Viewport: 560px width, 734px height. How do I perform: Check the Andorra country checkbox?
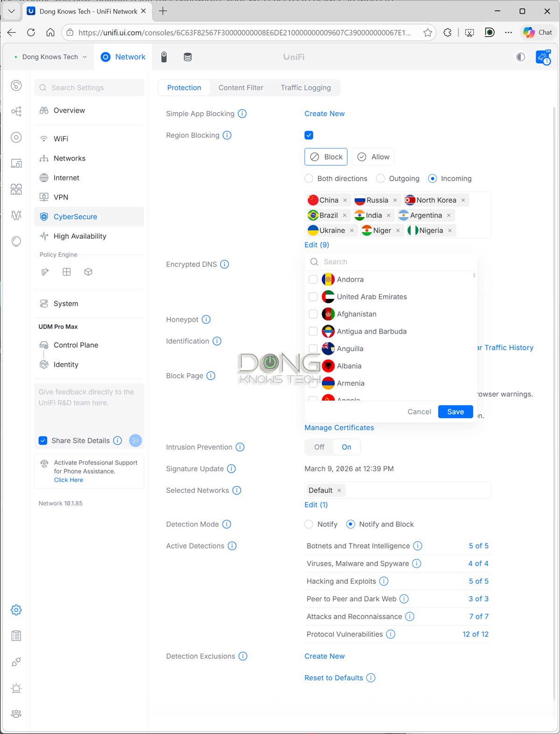[313, 279]
